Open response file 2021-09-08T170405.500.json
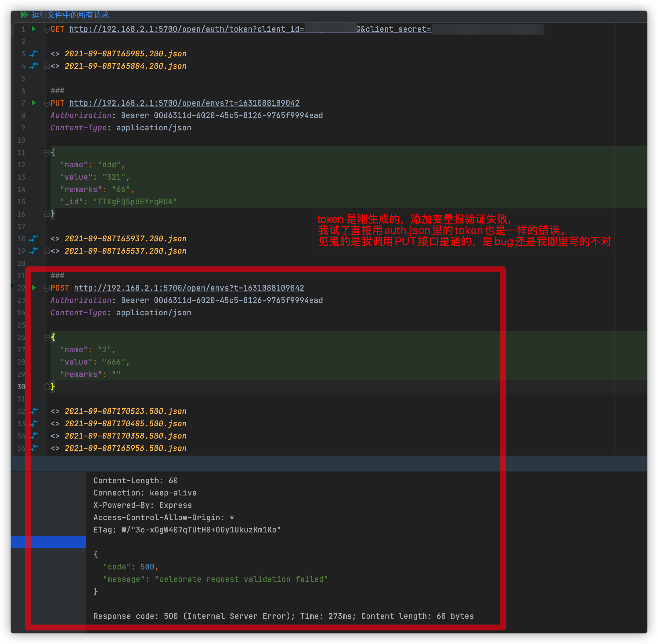Screen dimensions: 658x644 coord(125,424)
